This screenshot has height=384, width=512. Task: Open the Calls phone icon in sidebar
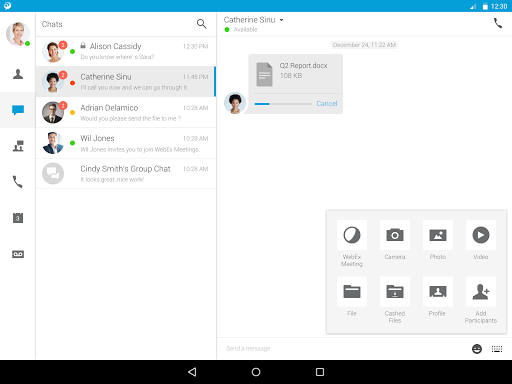point(18,182)
